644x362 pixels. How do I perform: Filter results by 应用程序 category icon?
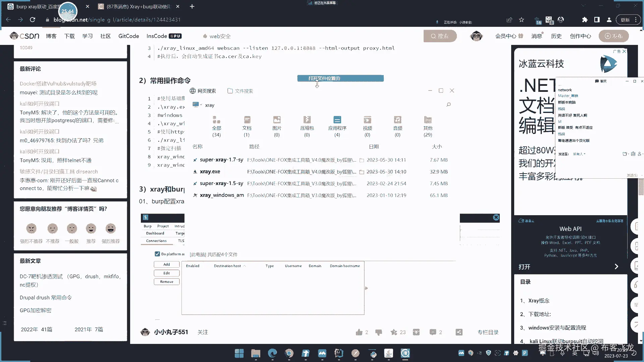[337, 120]
